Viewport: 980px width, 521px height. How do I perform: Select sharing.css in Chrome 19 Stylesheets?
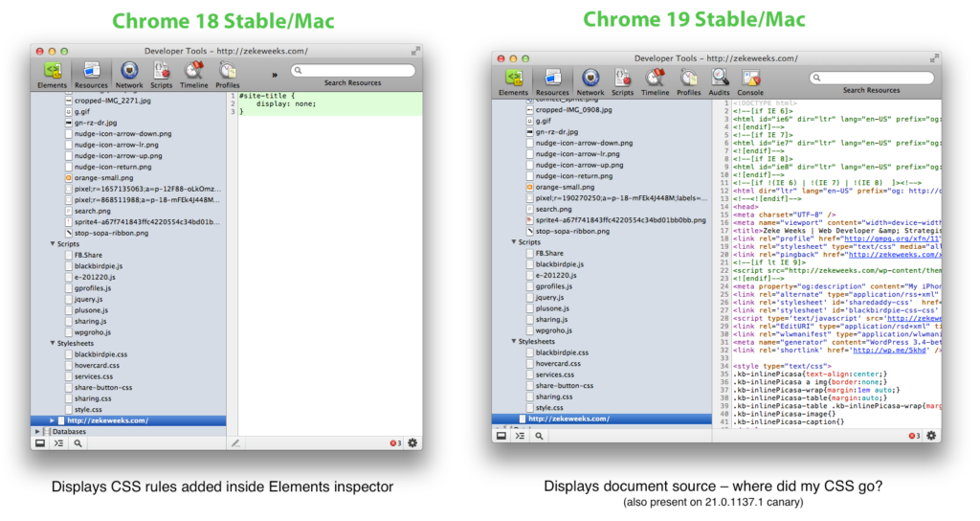tap(554, 396)
